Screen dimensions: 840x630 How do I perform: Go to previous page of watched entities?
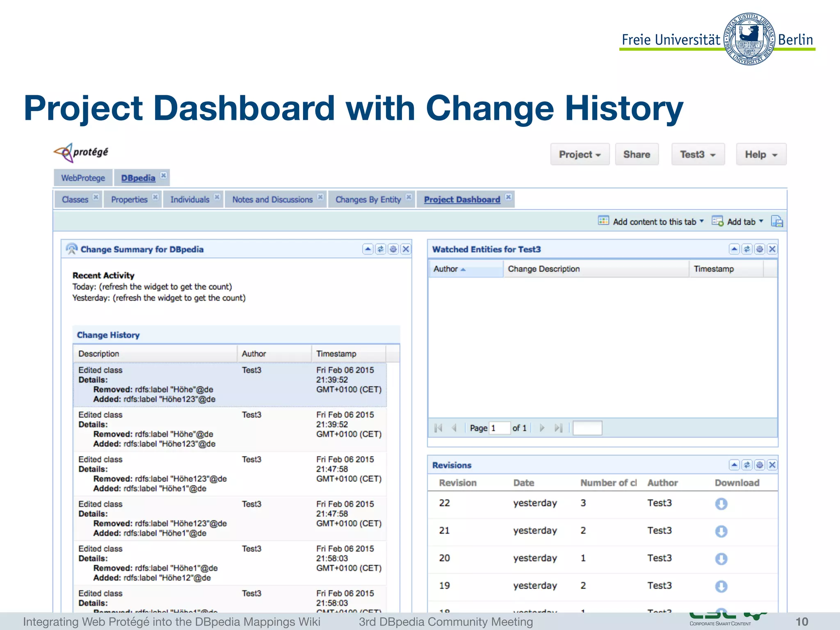click(x=454, y=428)
